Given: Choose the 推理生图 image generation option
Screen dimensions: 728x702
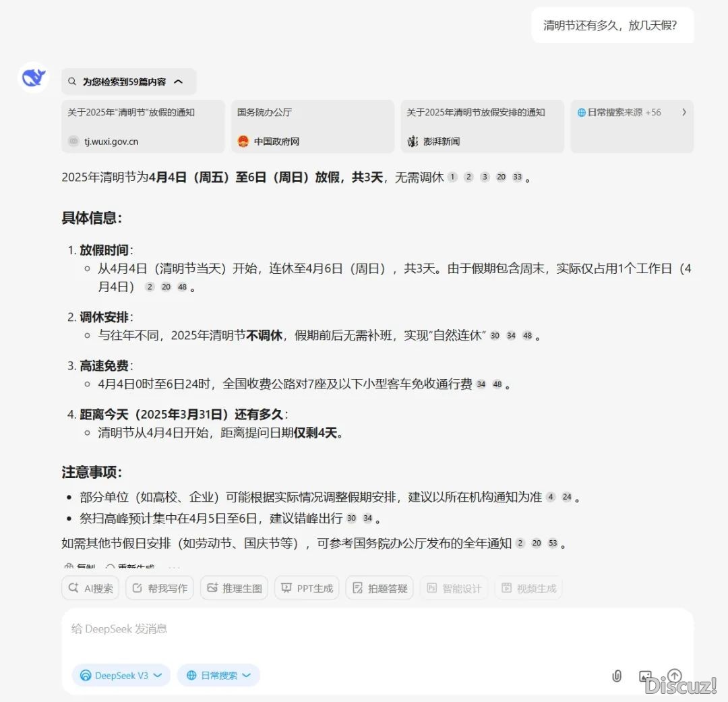Looking at the screenshot, I should pyautogui.click(x=234, y=588).
